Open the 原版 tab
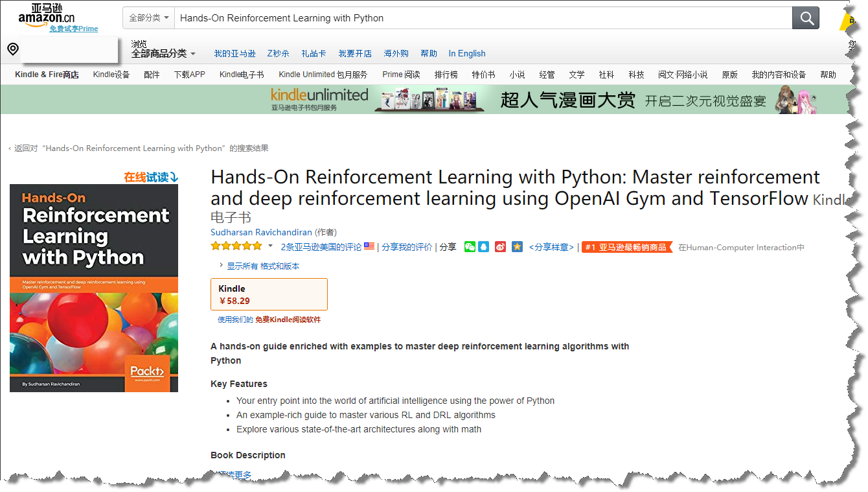The image size is (868, 492). pyautogui.click(x=729, y=75)
